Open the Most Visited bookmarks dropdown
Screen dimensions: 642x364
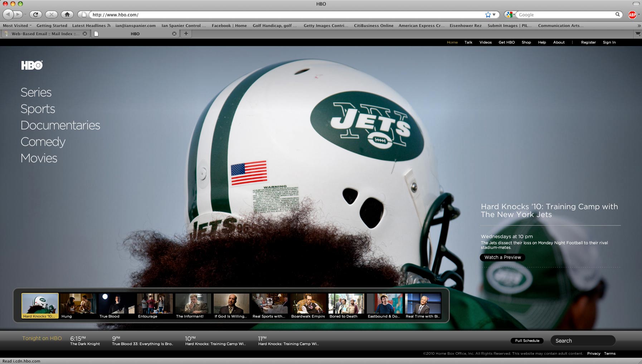pos(17,26)
